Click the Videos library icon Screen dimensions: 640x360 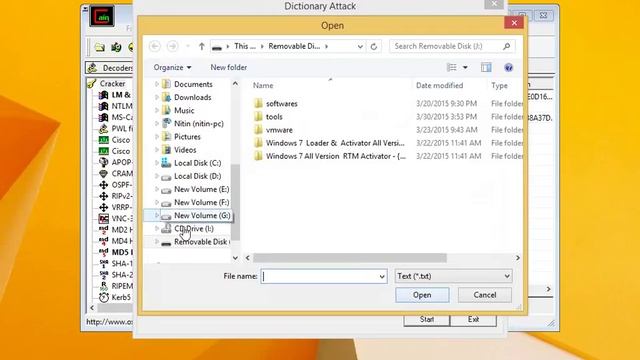click(x=166, y=150)
